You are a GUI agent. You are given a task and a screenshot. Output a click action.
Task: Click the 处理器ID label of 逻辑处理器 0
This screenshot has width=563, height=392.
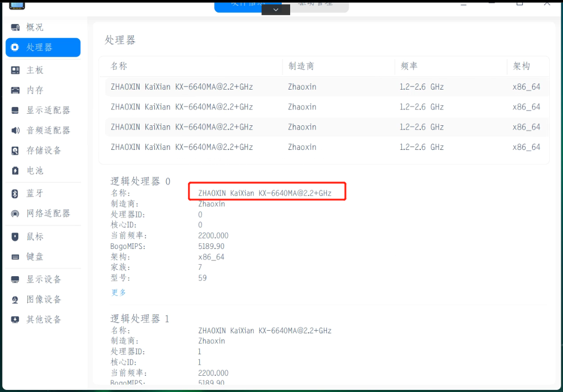pyautogui.click(x=128, y=214)
